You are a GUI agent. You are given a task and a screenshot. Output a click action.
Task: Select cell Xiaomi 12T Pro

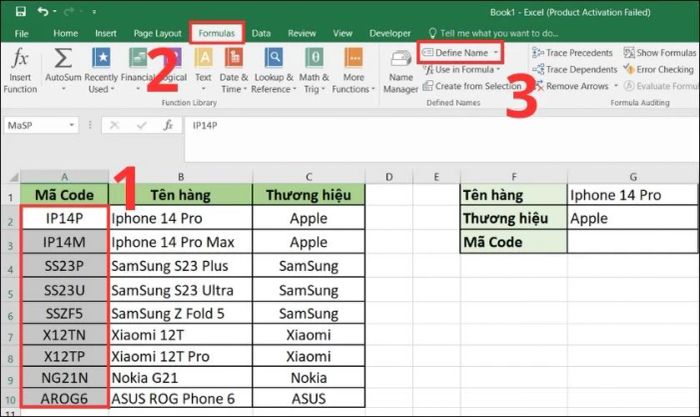click(x=181, y=356)
